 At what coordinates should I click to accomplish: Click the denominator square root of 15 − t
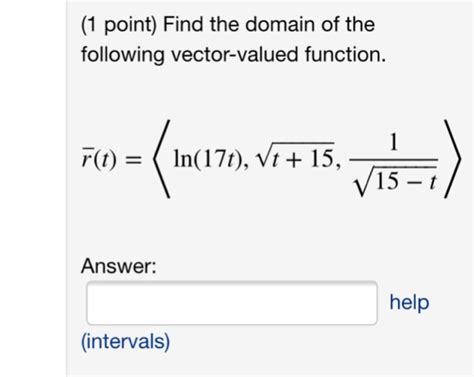point(395,181)
